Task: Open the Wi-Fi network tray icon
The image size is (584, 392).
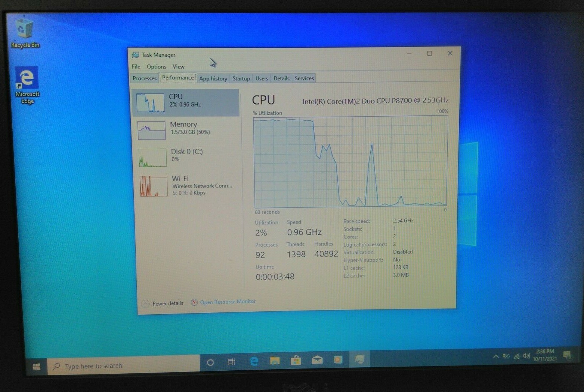Action: pyautogui.click(x=517, y=356)
